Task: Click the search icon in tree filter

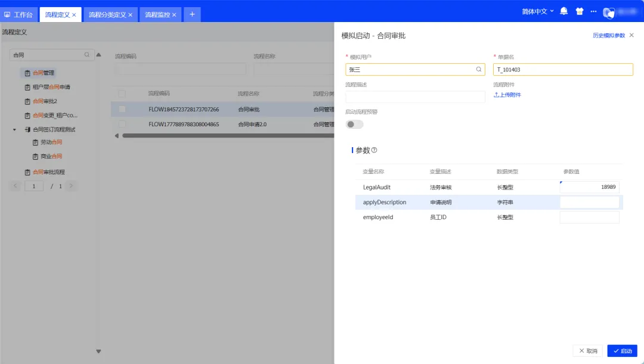Action: coord(86,55)
